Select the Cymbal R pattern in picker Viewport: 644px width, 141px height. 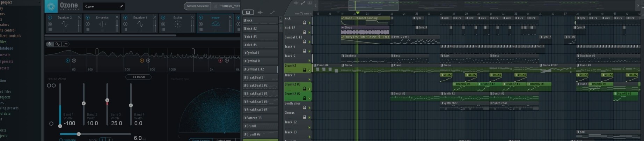click(x=261, y=61)
